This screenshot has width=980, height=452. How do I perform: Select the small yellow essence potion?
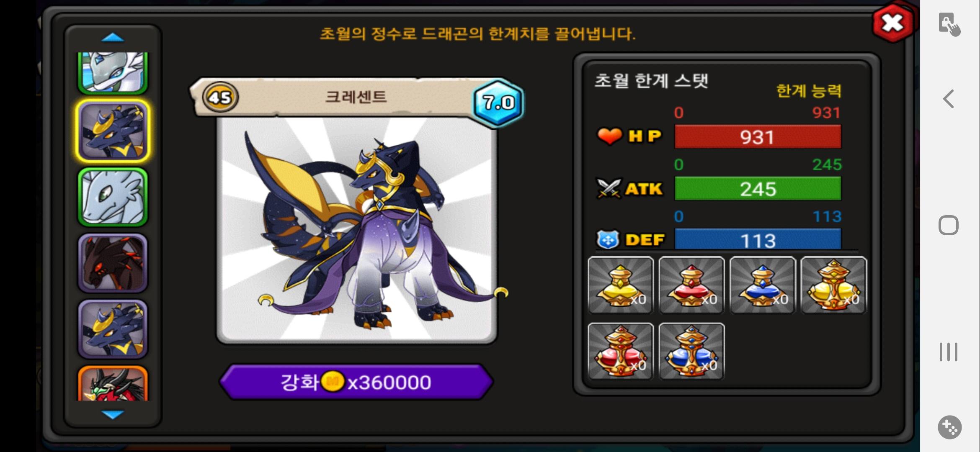pos(620,285)
